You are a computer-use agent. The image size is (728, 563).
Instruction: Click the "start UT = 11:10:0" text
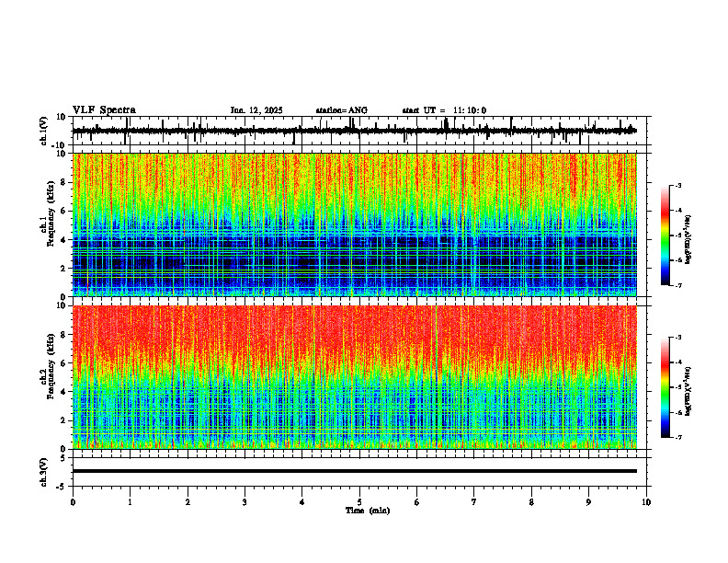click(444, 110)
